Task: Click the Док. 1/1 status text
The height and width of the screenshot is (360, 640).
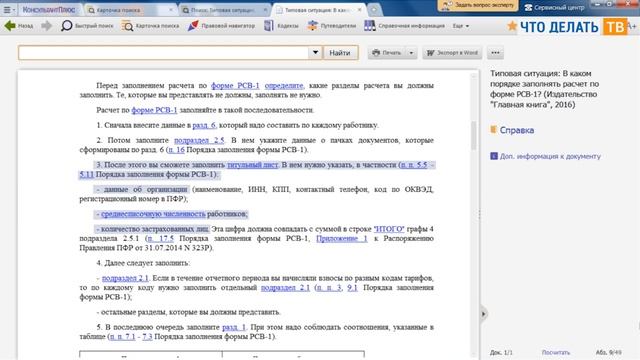Action: 501,352
